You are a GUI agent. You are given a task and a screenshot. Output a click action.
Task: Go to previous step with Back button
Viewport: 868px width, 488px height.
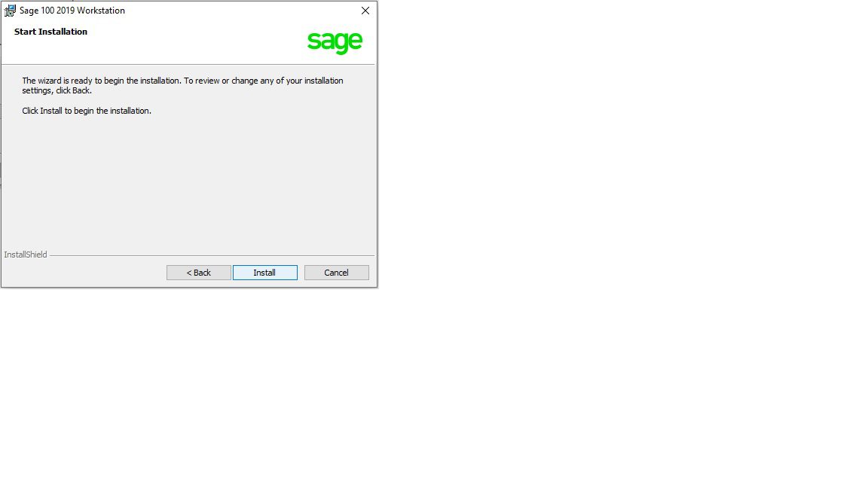(x=199, y=273)
